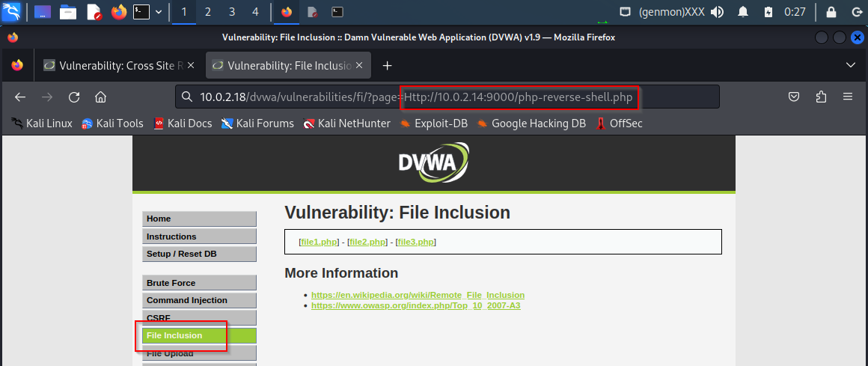This screenshot has width=868, height=366.
Task: Click the clock showing 0:27
Action: (x=795, y=12)
